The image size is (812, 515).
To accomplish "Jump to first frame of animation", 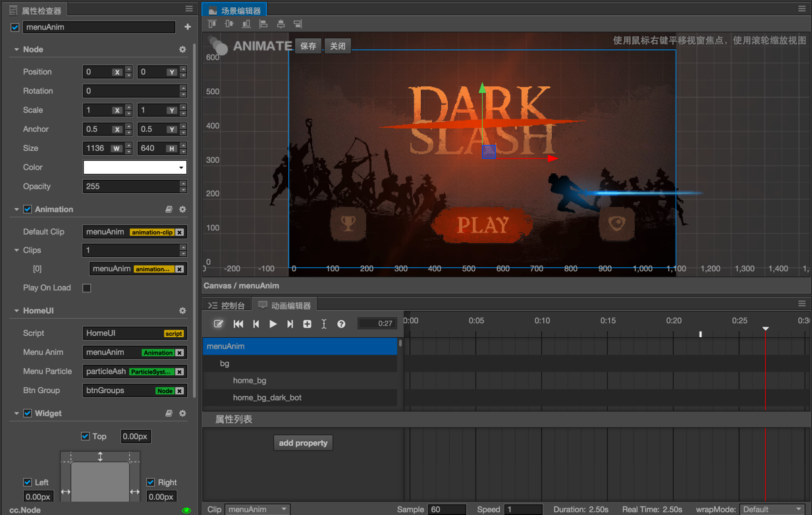I will (x=238, y=324).
